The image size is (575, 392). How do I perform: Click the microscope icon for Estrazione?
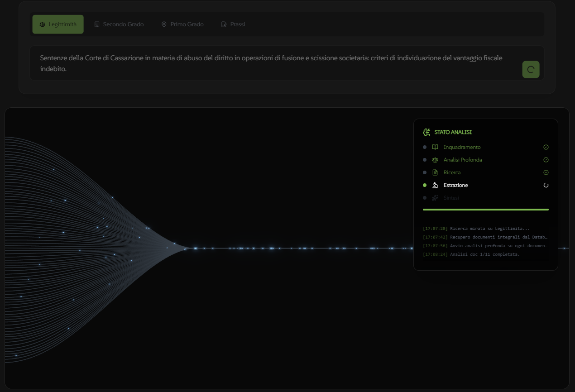pos(435,185)
